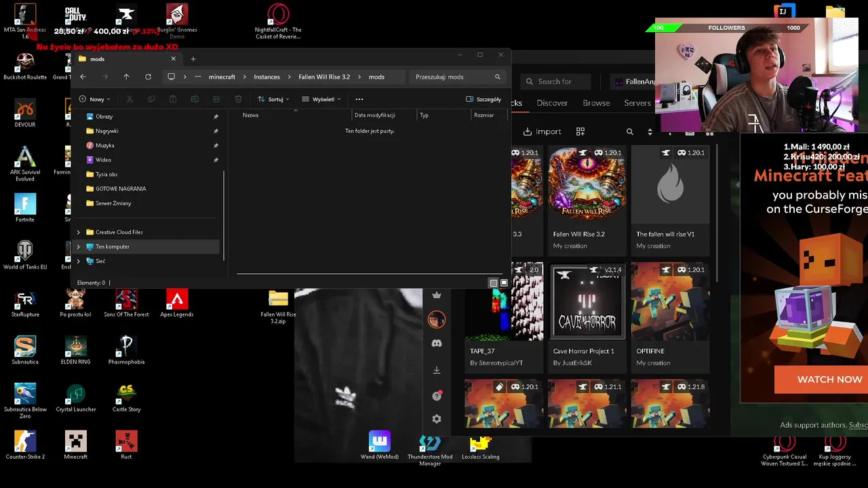Open CurseForge sort arrows icon

coord(650,131)
